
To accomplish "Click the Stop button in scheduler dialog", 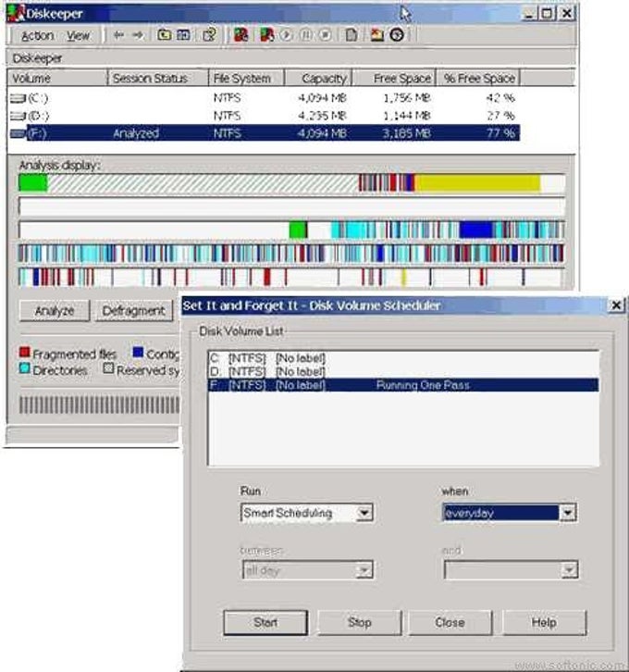I will tap(359, 622).
